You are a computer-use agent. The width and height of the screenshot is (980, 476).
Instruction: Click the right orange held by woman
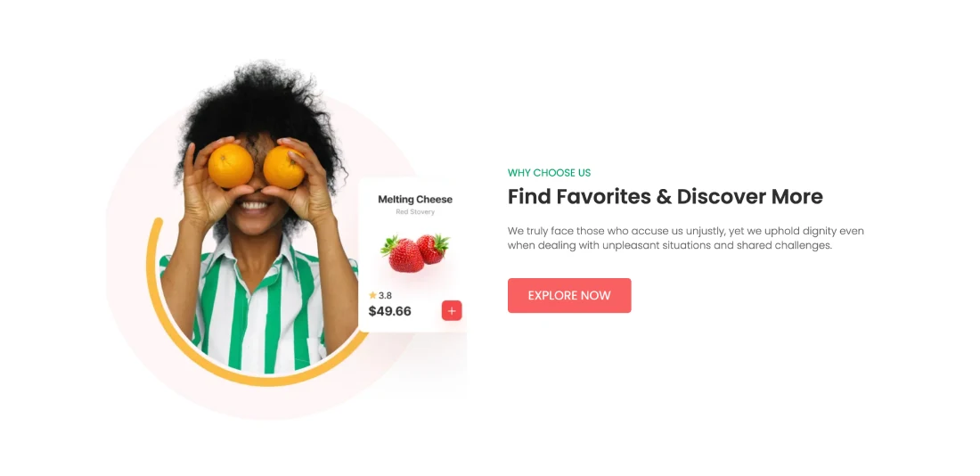click(x=283, y=167)
